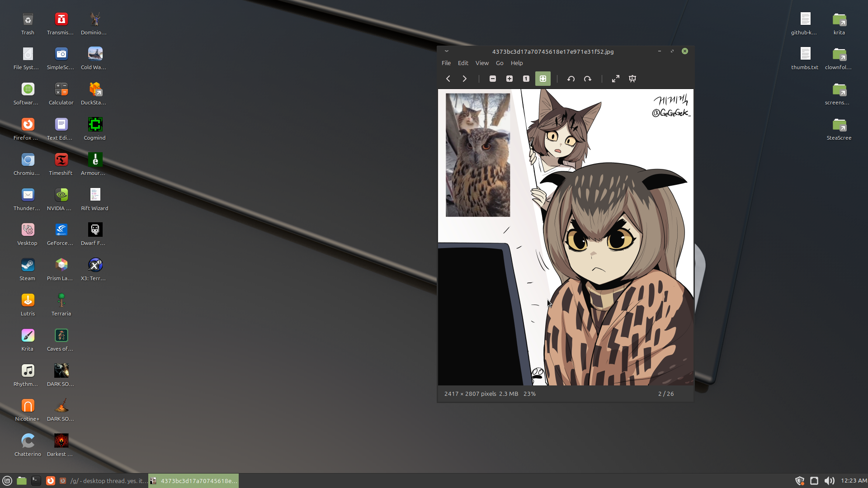The height and width of the screenshot is (488, 868).
Task: Open the View menu
Action: [482, 63]
